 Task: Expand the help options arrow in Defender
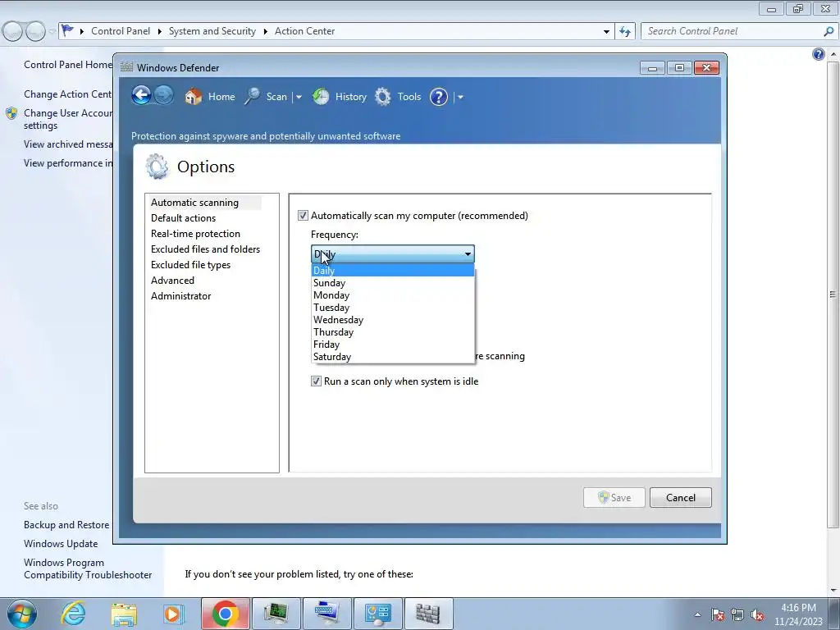pyautogui.click(x=460, y=97)
